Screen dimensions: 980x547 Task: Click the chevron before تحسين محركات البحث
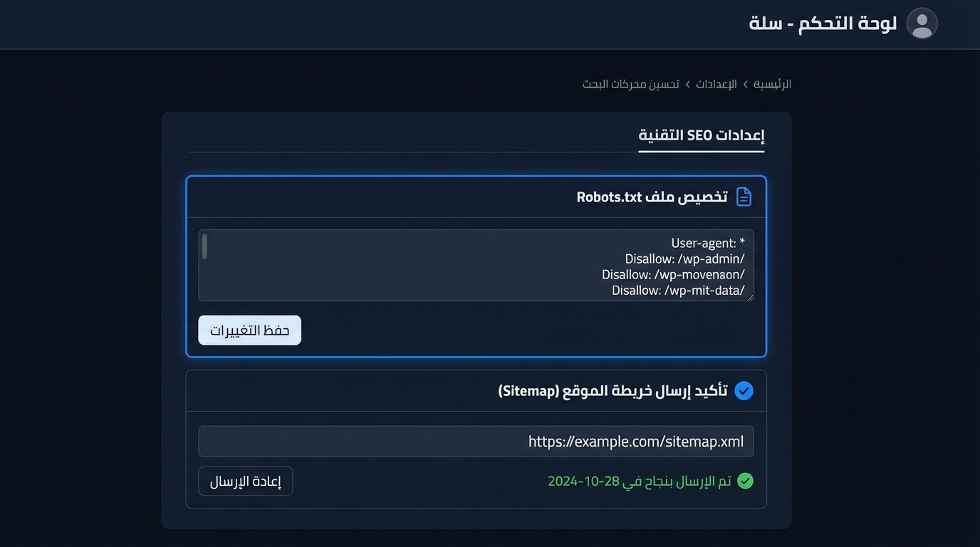click(687, 83)
